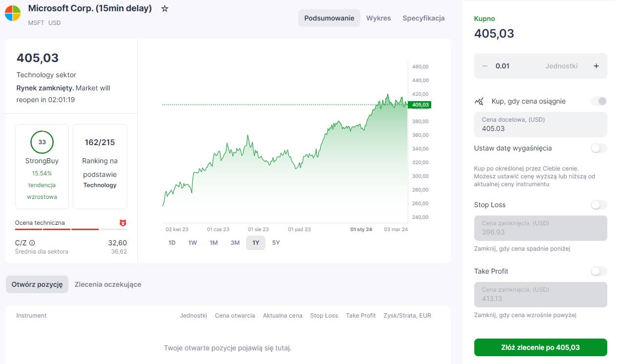Open the Specyfikacja tab
The width and height of the screenshot is (619, 364).
point(423,18)
